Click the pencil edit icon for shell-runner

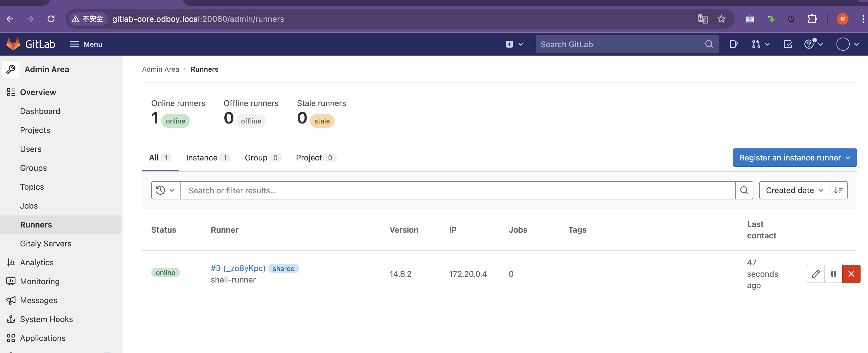tap(816, 274)
